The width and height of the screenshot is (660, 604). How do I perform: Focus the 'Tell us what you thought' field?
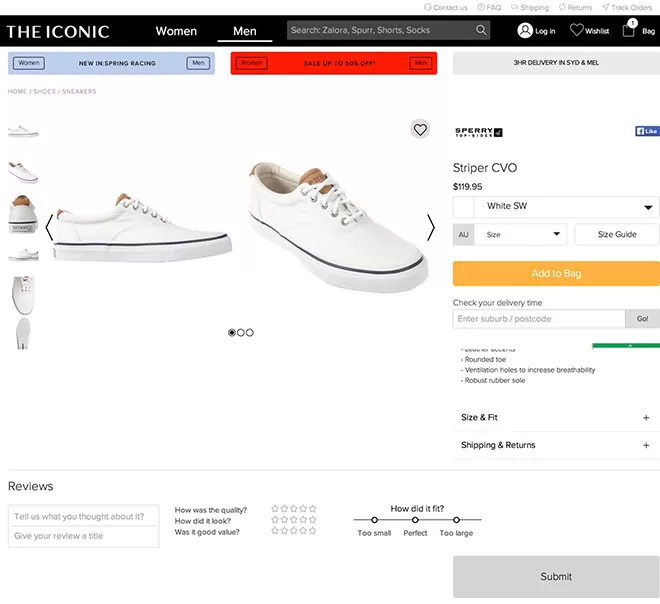(83, 516)
